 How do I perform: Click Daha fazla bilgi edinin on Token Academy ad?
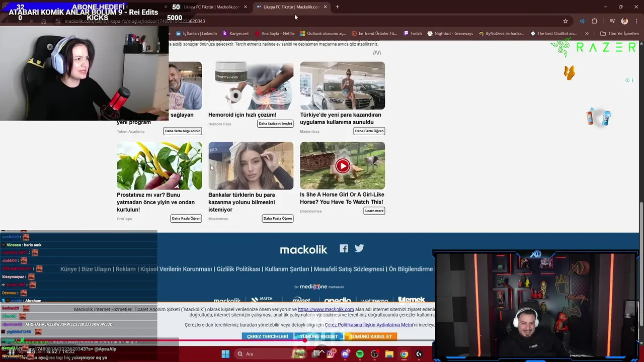tap(183, 131)
